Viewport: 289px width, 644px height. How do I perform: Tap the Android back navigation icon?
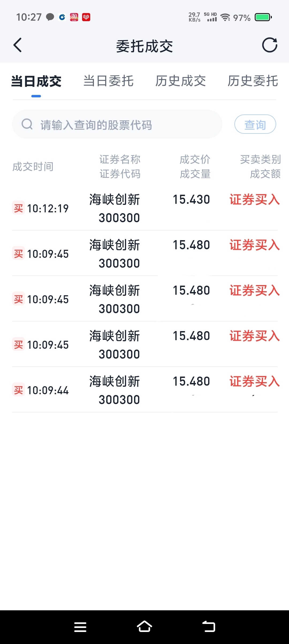209,626
